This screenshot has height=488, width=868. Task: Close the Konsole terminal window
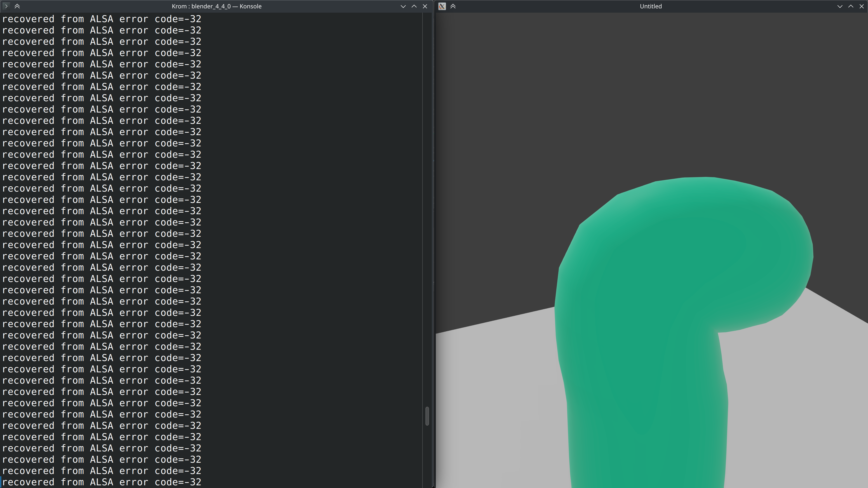click(425, 6)
